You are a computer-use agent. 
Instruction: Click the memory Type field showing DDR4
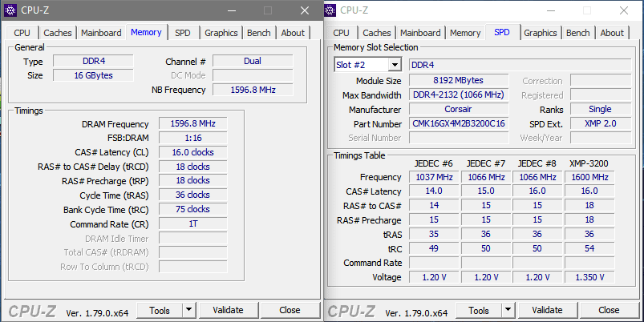pyautogui.click(x=93, y=61)
